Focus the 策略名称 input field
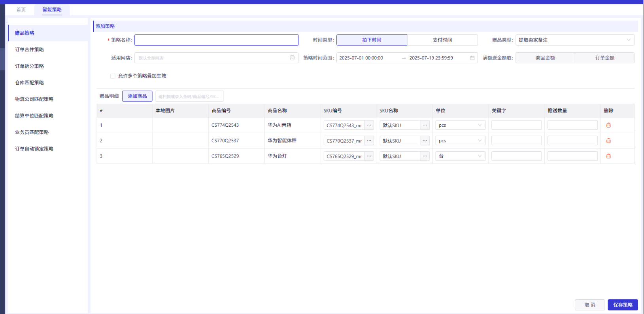This screenshot has width=644, height=314. [216, 40]
